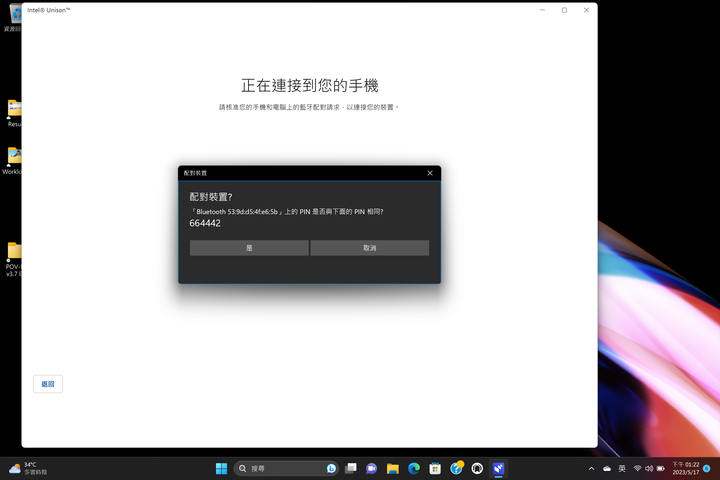Click the PIN code 664442
This screenshot has height=480, width=720.
click(205, 223)
